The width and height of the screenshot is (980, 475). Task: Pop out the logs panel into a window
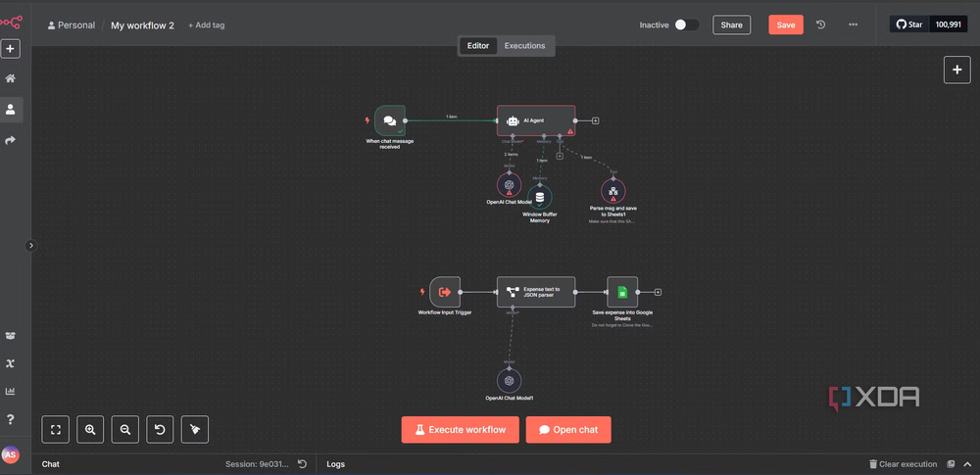point(952,464)
